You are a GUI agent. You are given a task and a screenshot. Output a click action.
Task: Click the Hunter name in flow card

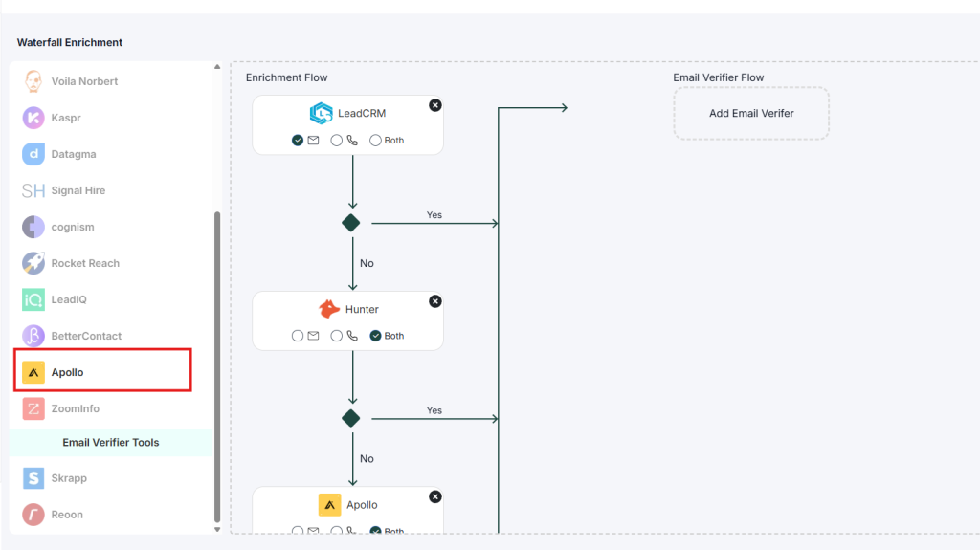point(362,309)
